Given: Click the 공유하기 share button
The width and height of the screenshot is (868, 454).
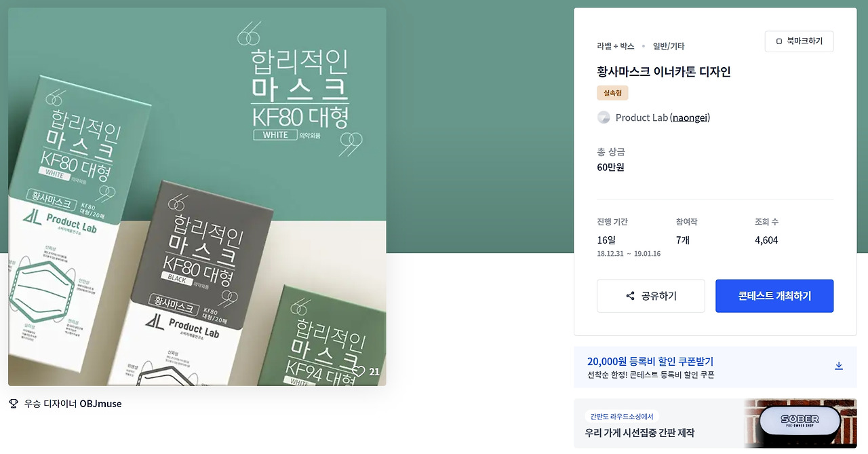Looking at the screenshot, I should [651, 296].
